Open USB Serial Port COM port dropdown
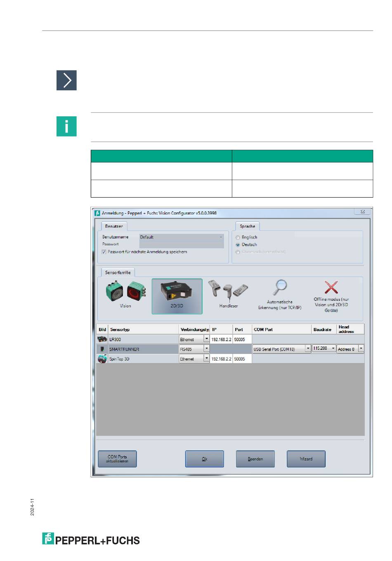 308,349
